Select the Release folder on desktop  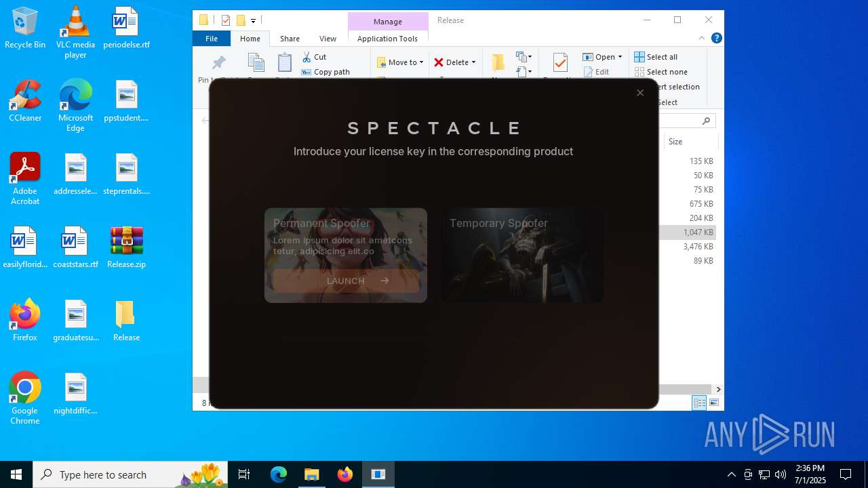pyautogui.click(x=126, y=321)
